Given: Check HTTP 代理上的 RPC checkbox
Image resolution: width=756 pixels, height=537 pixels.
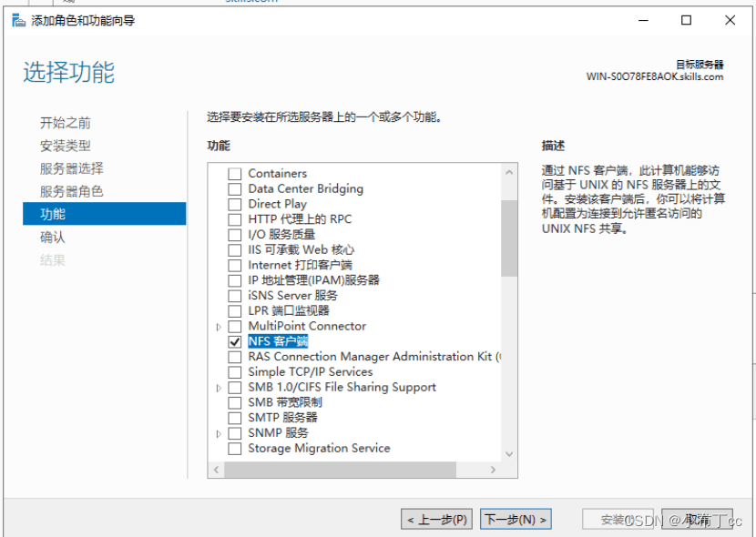Looking at the screenshot, I should (x=235, y=219).
